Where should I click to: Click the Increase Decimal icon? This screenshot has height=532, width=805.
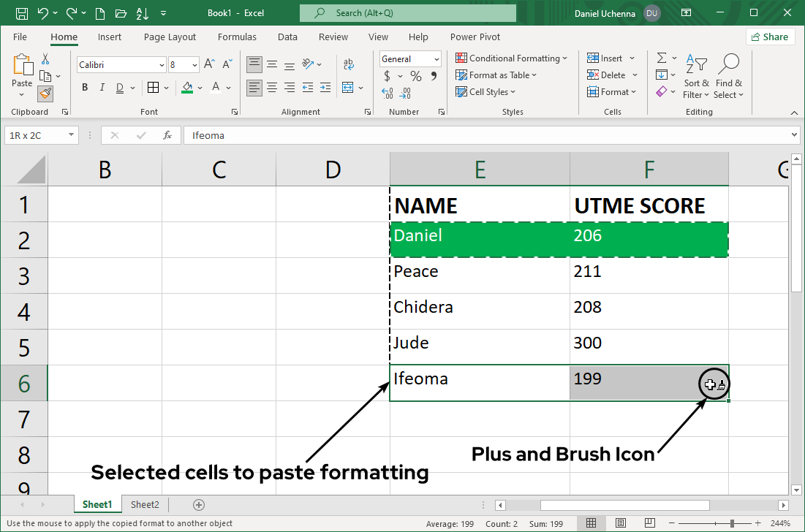point(385,93)
